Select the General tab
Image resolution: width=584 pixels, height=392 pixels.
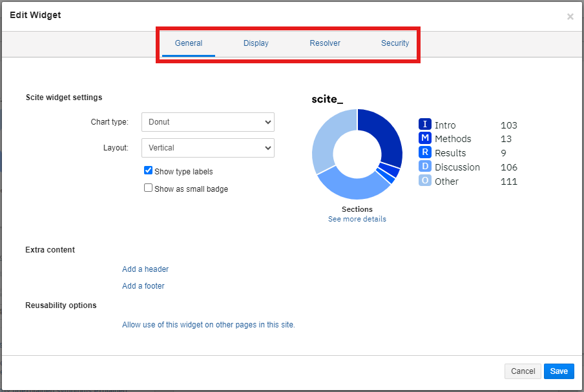tap(189, 43)
